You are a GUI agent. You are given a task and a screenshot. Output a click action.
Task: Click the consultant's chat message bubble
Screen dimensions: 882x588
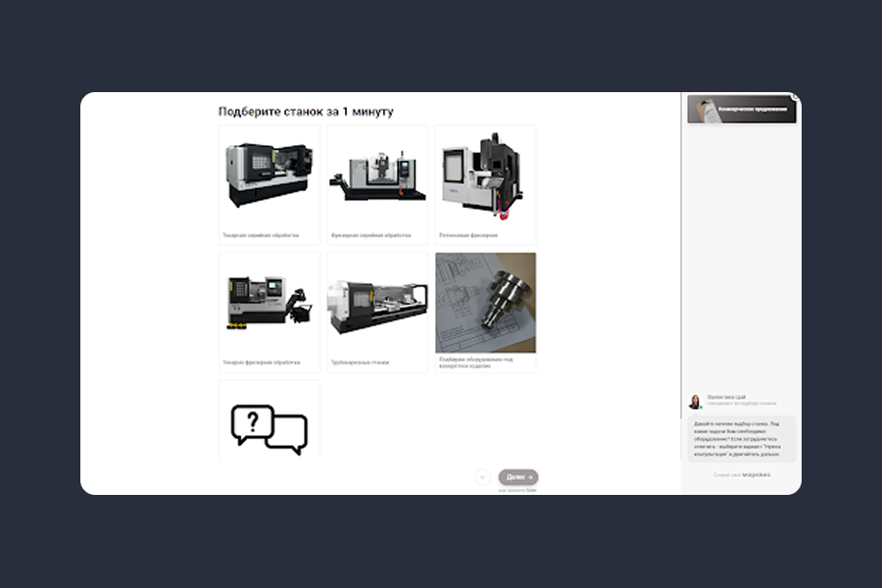click(742, 439)
